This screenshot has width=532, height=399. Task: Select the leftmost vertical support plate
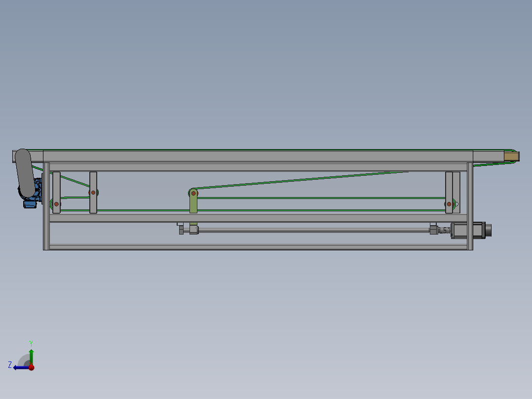click(x=57, y=193)
